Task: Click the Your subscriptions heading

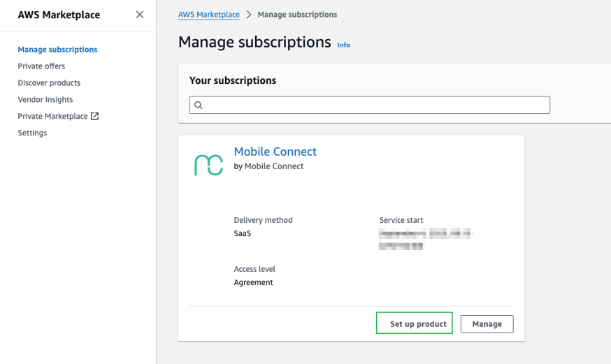Action: click(x=233, y=80)
